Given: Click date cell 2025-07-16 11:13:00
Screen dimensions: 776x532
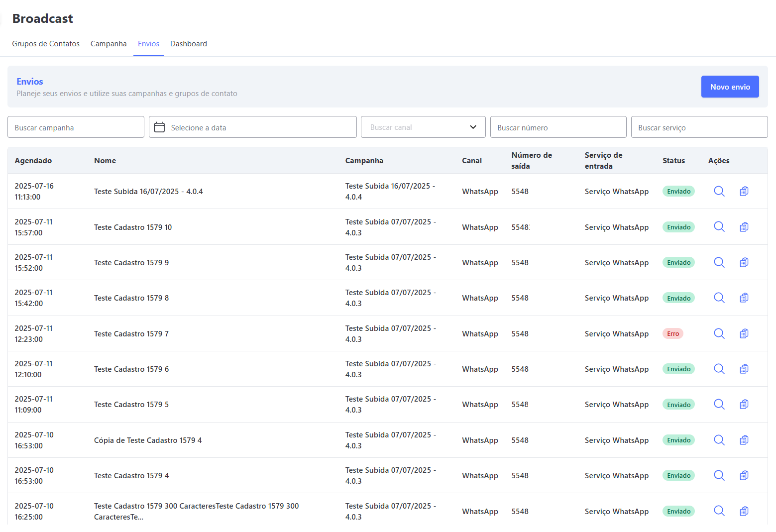Looking at the screenshot, I should click(34, 191).
